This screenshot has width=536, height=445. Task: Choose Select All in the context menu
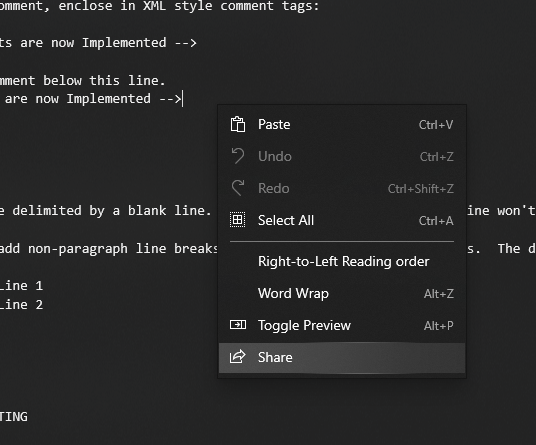(342, 220)
